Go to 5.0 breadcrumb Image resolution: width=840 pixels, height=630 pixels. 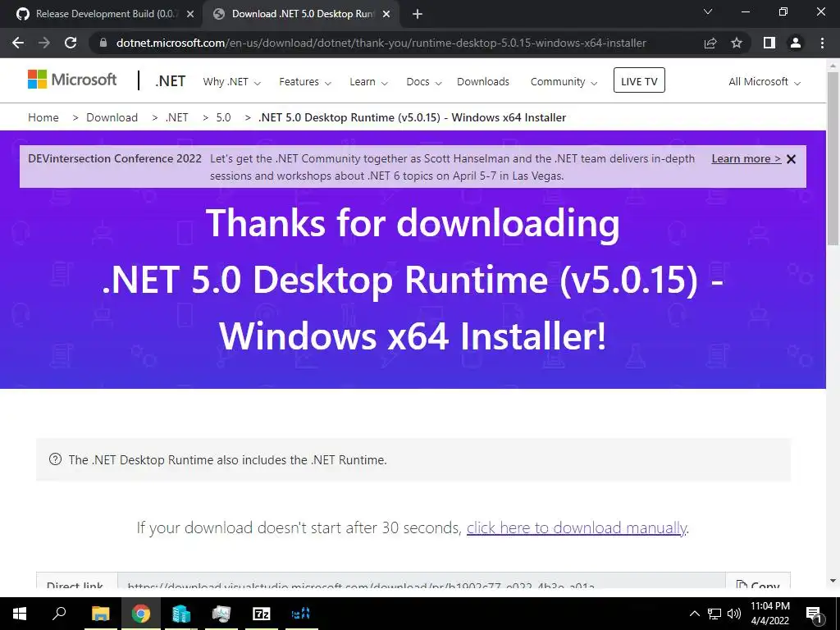tap(223, 117)
